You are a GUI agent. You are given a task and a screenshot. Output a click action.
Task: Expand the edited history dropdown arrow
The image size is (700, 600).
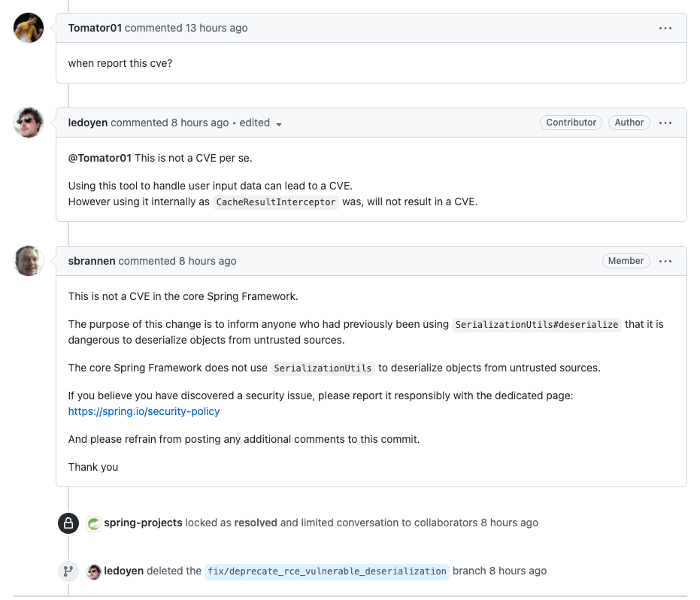tap(279, 124)
